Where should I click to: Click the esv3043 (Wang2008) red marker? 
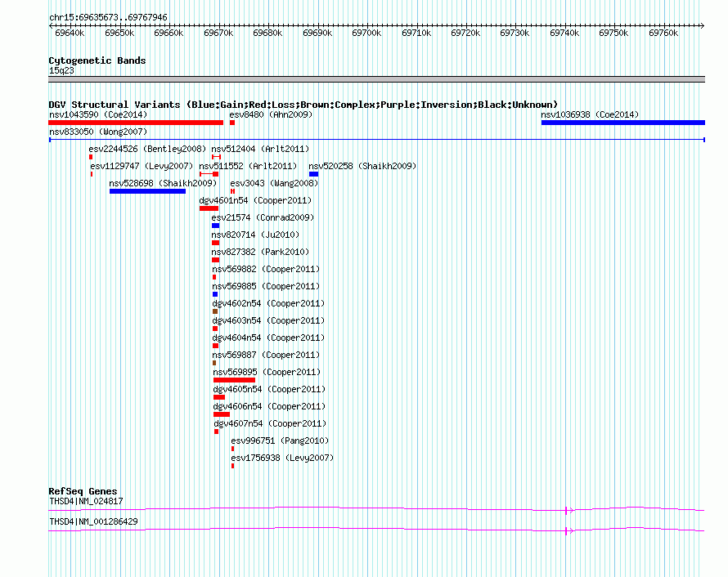[x=232, y=191]
